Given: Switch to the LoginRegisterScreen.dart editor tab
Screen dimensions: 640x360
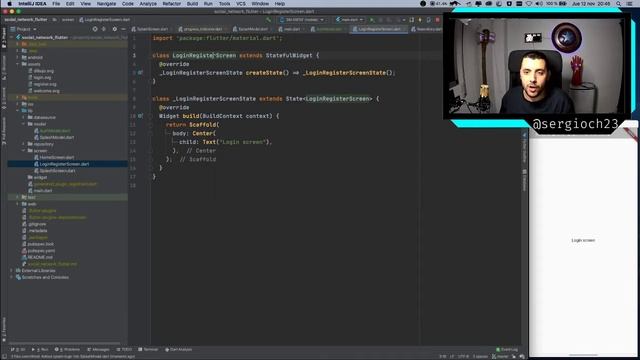Looking at the screenshot, I should click(x=379, y=29).
